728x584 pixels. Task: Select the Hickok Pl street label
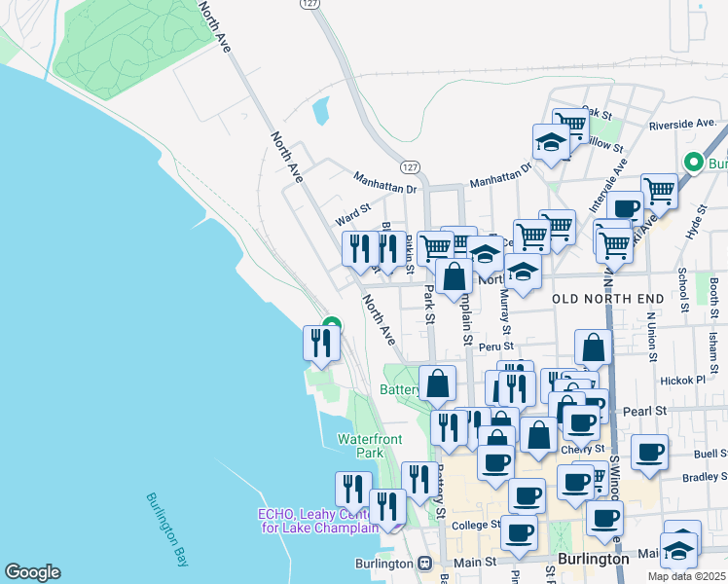(x=682, y=381)
